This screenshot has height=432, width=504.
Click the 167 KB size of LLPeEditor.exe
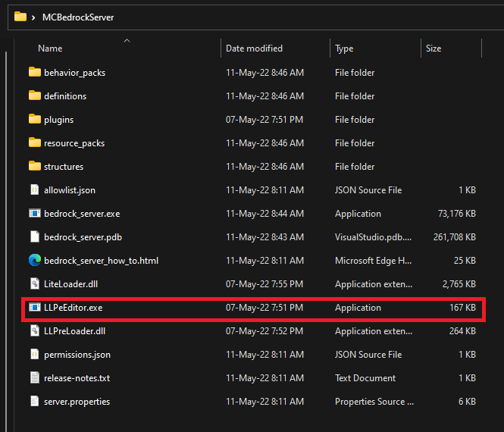pyautogui.click(x=462, y=308)
